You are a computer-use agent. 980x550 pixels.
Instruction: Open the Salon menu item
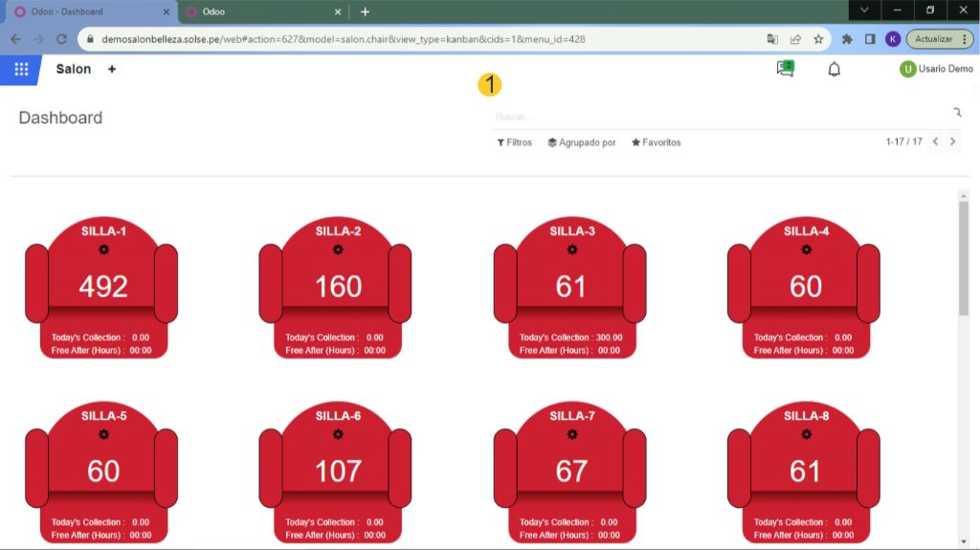click(74, 69)
